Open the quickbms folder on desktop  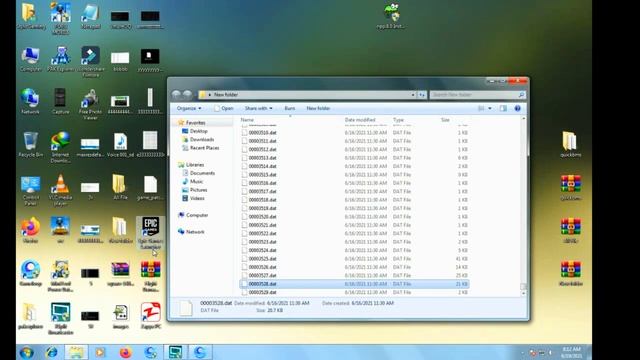coord(571,144)
